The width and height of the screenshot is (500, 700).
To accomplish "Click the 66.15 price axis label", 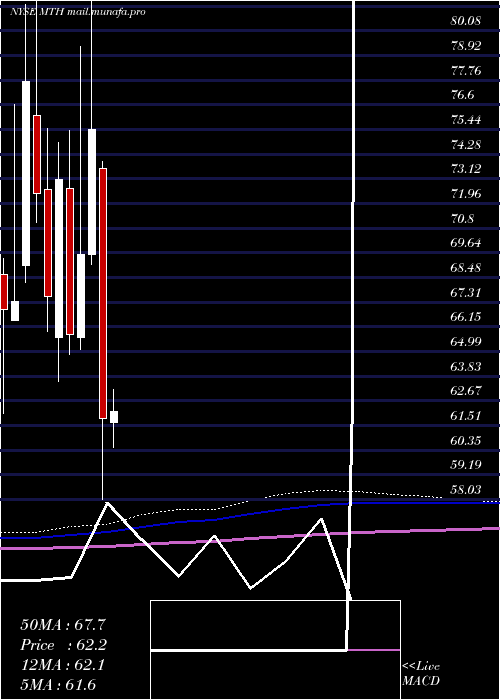I will click(x=466, y=317).
